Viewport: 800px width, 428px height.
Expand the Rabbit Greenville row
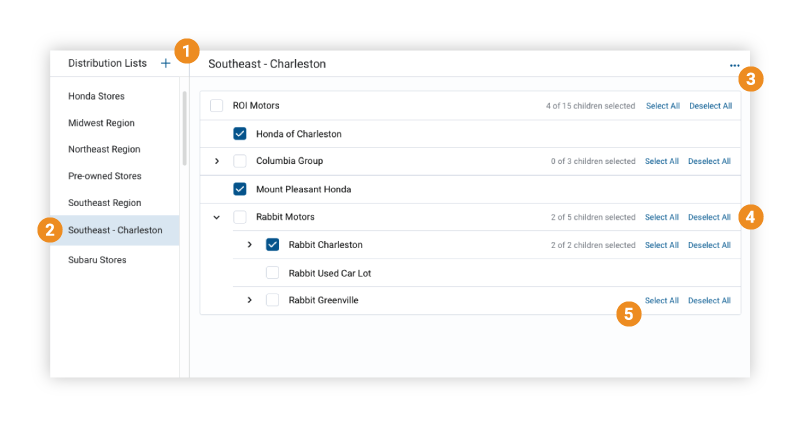(x=249, y=300)
